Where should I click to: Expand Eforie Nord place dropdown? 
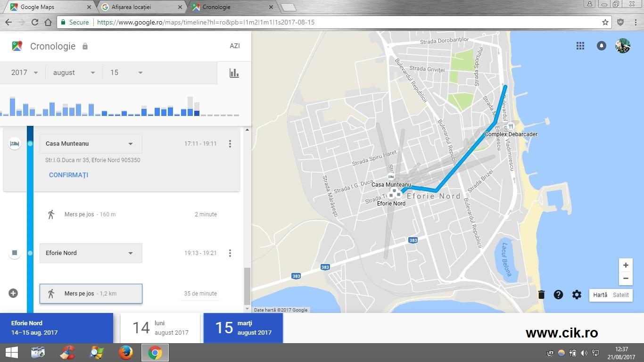(x=91, y=253)
